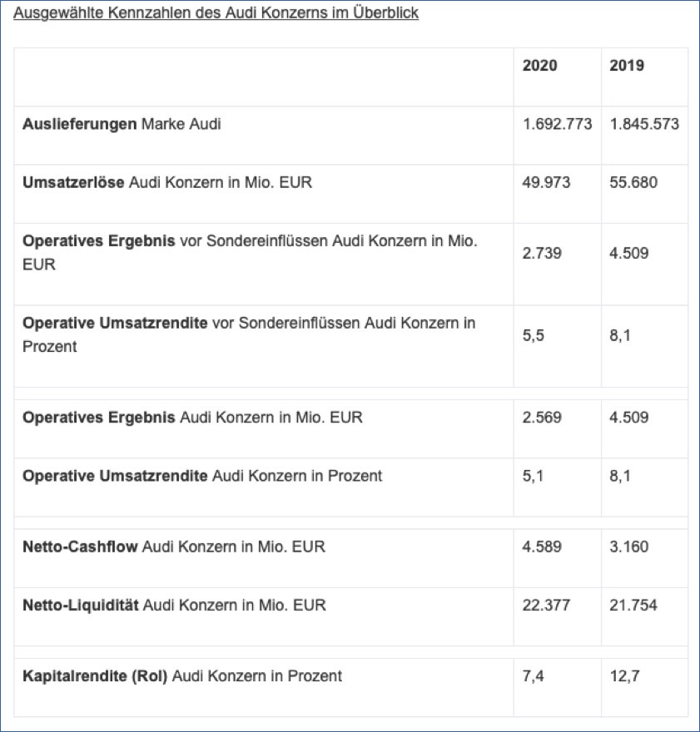
Task: Select the 2019 column header
Action: click(x=627, y=66)
